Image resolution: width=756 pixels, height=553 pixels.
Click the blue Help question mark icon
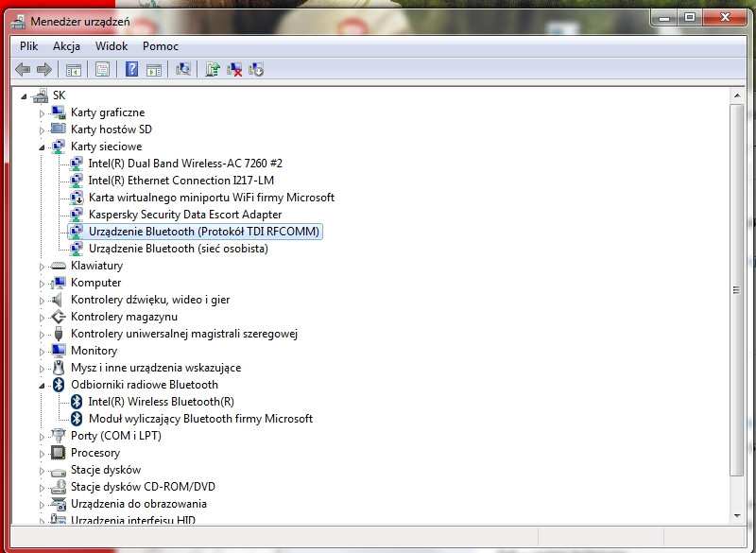131,69
